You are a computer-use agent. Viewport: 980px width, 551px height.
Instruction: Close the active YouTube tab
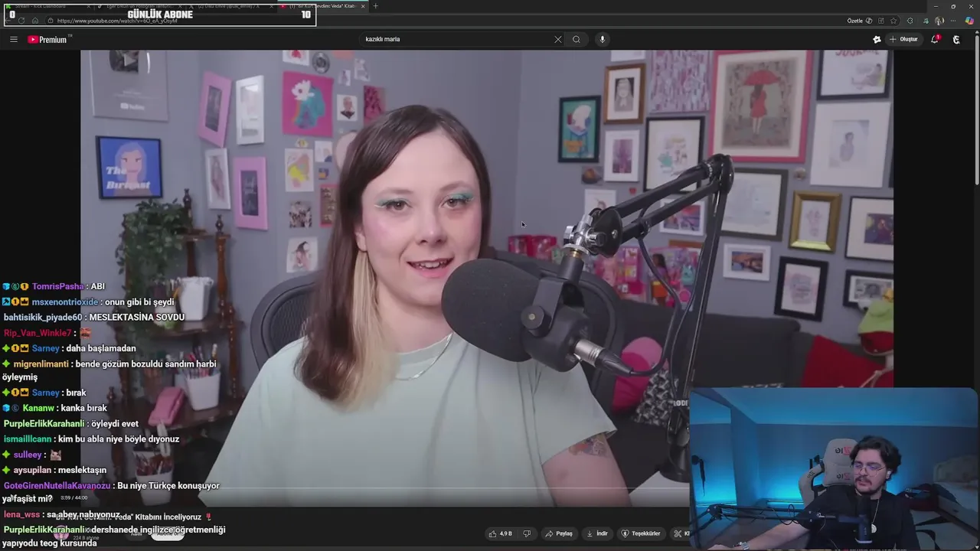coord(363,6)
